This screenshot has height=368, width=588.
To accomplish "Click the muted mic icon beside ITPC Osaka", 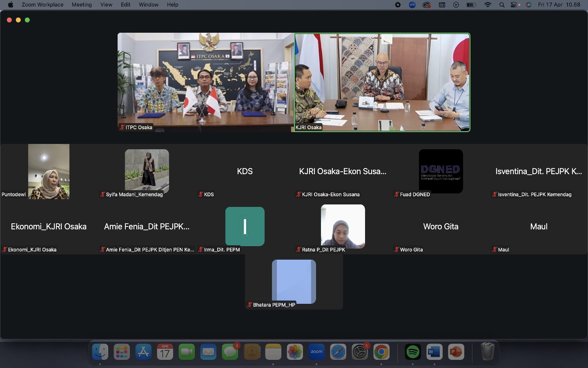I will tap(122, 127).
